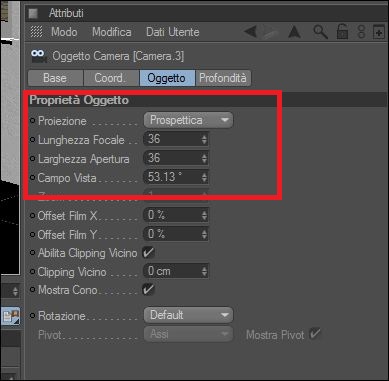Click the magnifier search icon
Screen dimensions: 389x381
click(x=320, y=32)
